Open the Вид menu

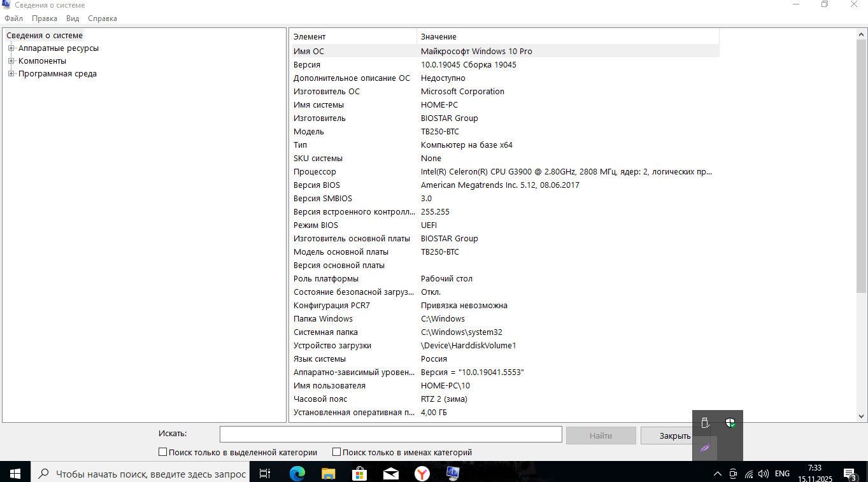[73, 18]
